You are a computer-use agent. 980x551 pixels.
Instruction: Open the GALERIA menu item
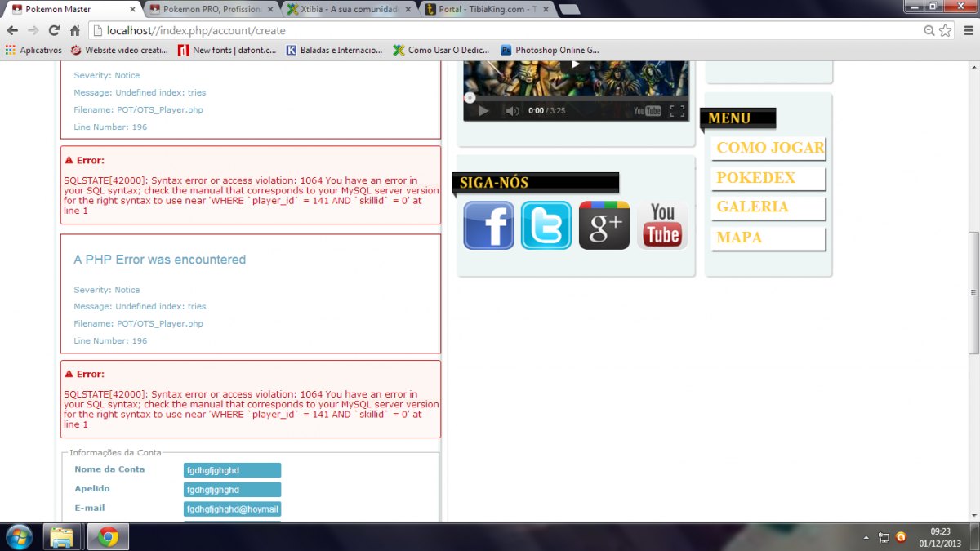click(769, 207)
